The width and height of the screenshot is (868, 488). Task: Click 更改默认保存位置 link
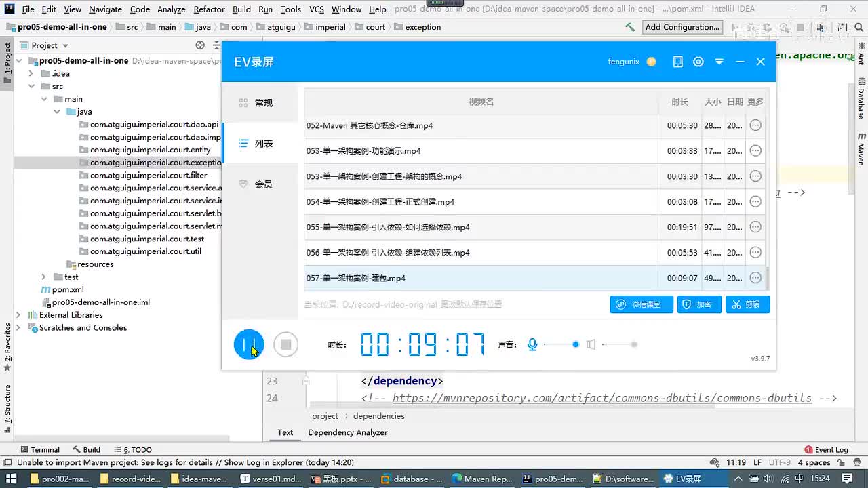click(471, 305)
